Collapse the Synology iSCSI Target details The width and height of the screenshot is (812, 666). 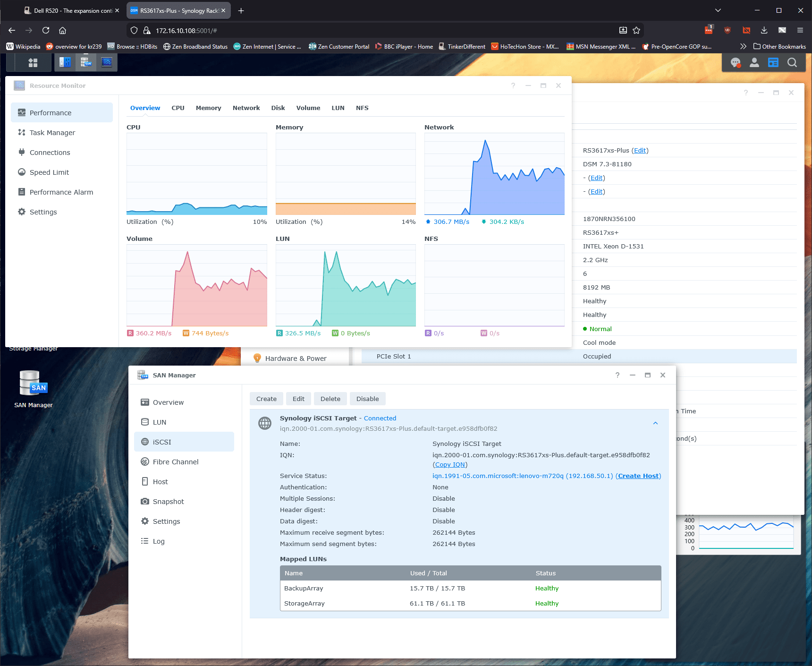coord(655,423)
